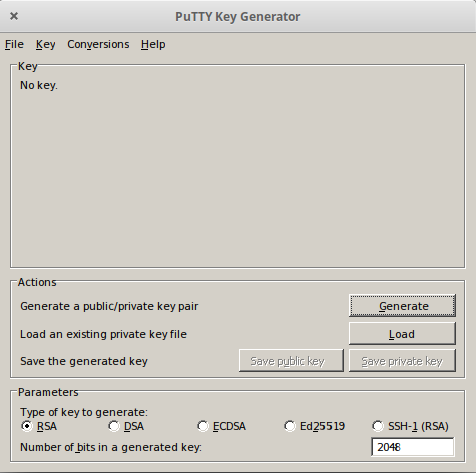Viewport: 476px width, 473px height.
Task: Click Save private key button
Action: [x=402, y=361]
